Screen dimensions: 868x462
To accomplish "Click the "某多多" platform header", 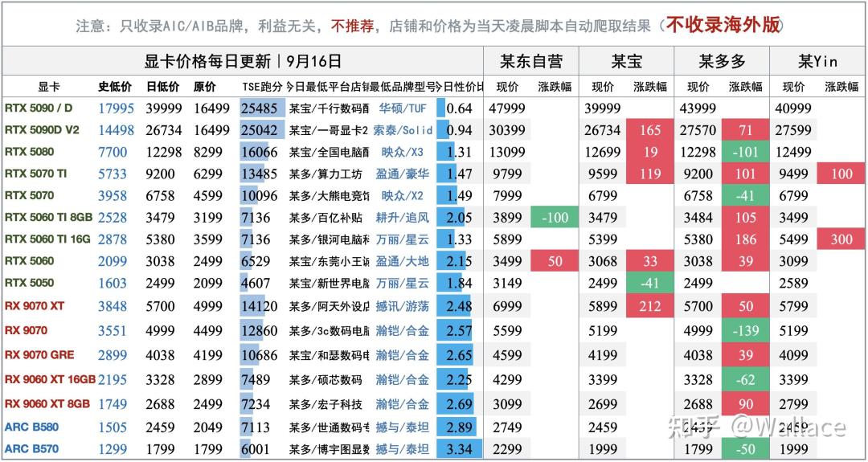I will (x=722, y=61).
